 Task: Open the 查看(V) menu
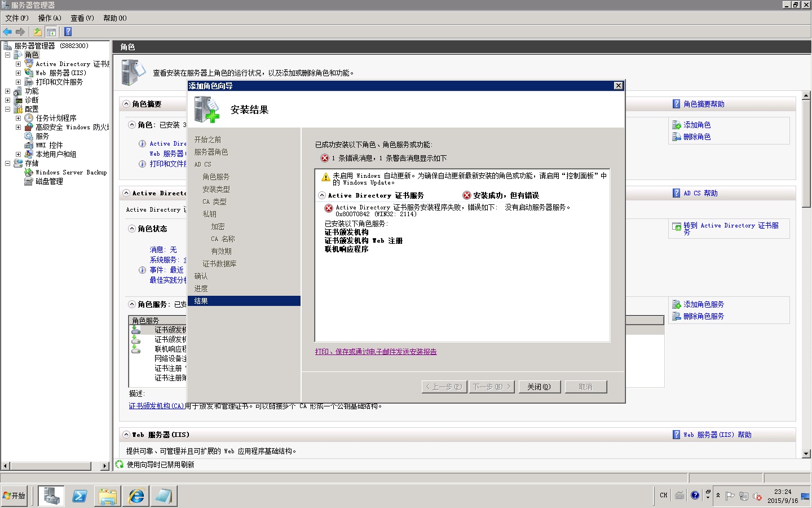point(82,18)
